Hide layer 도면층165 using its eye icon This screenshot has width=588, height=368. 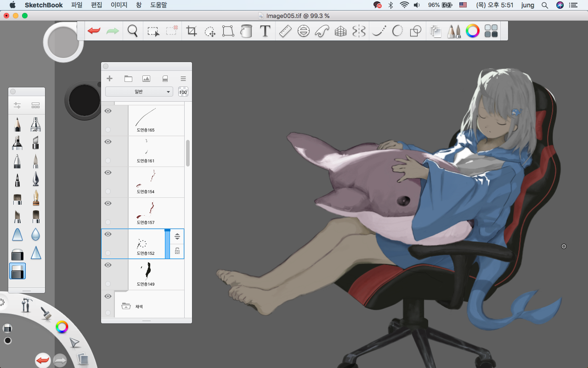[x=108, y=111]
